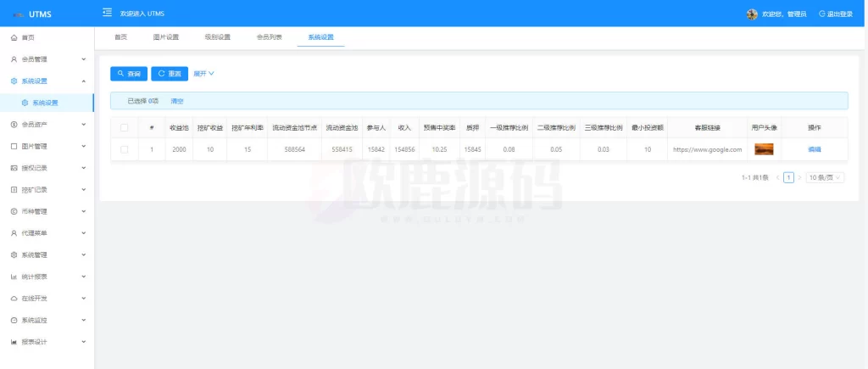Click the bar chart icon beside 统计报表

click(14, 277)
